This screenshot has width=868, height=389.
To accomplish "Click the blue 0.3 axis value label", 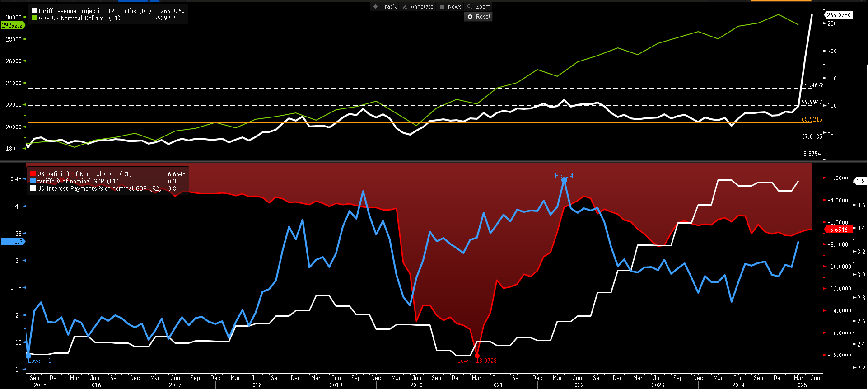I will click(13, 242).
